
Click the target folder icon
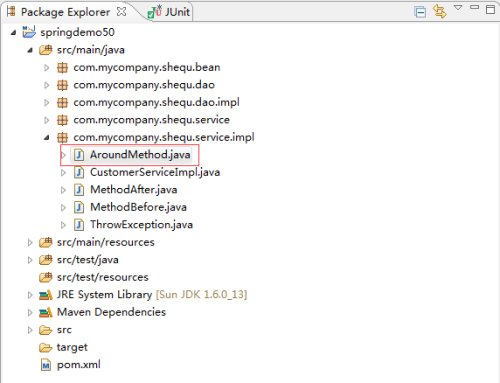[46, 348]
